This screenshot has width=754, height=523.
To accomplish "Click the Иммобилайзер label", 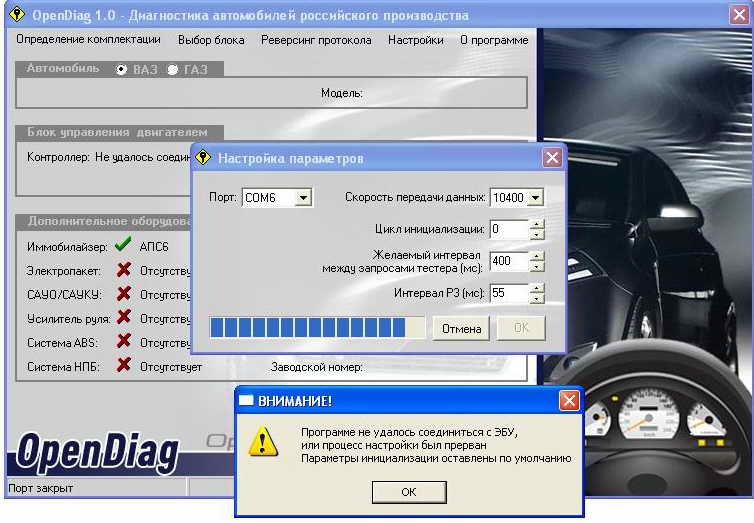I will tap(67, 247).
